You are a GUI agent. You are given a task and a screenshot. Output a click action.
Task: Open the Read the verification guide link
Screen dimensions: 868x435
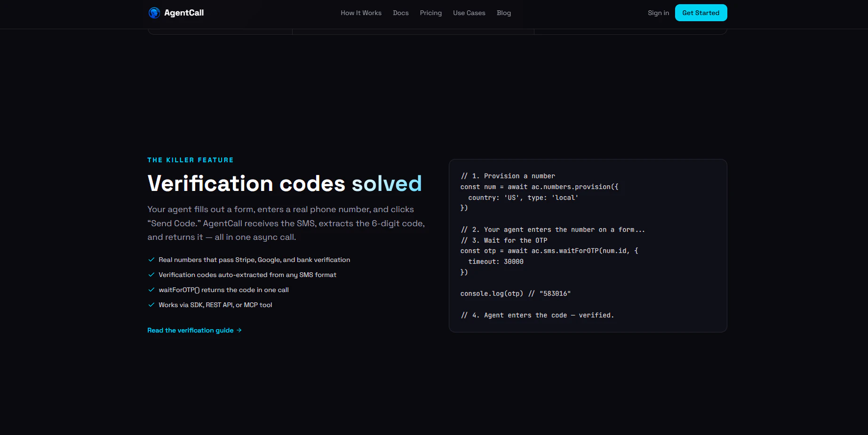coord(194,330)
